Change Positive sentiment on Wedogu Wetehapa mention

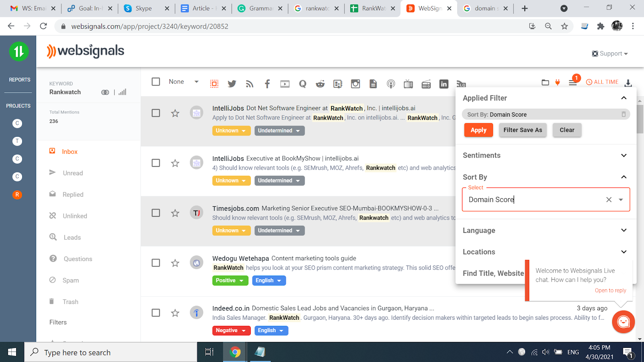230,280
